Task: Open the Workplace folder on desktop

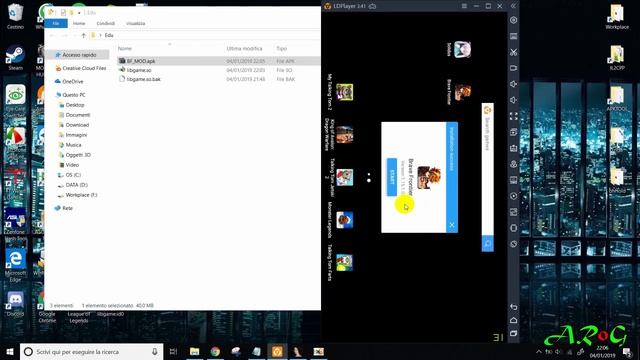Action: (x=617, y=16)
